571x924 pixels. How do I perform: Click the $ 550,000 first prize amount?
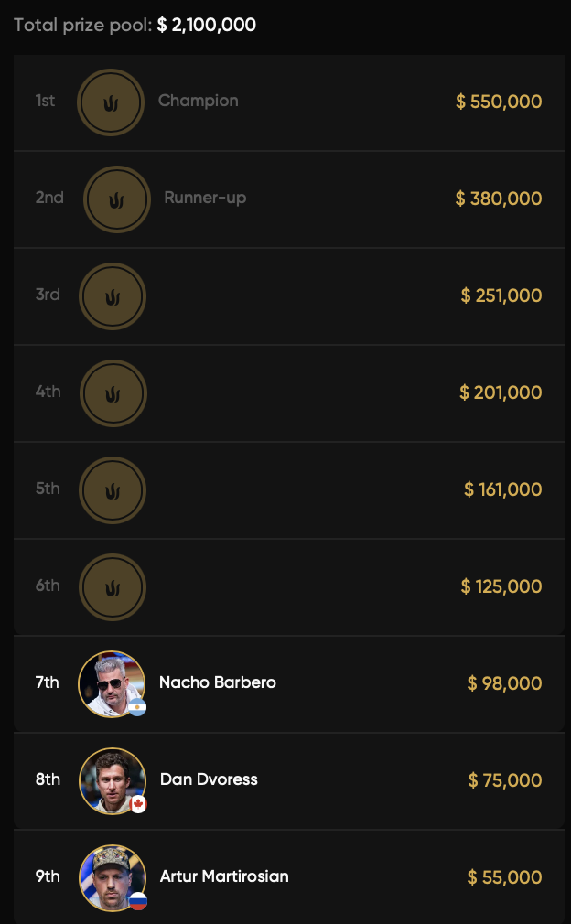point(499,102)
